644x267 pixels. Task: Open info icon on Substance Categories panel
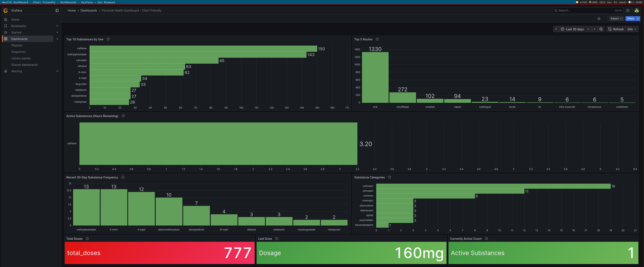pyautogui.click(x=390, y=177)
